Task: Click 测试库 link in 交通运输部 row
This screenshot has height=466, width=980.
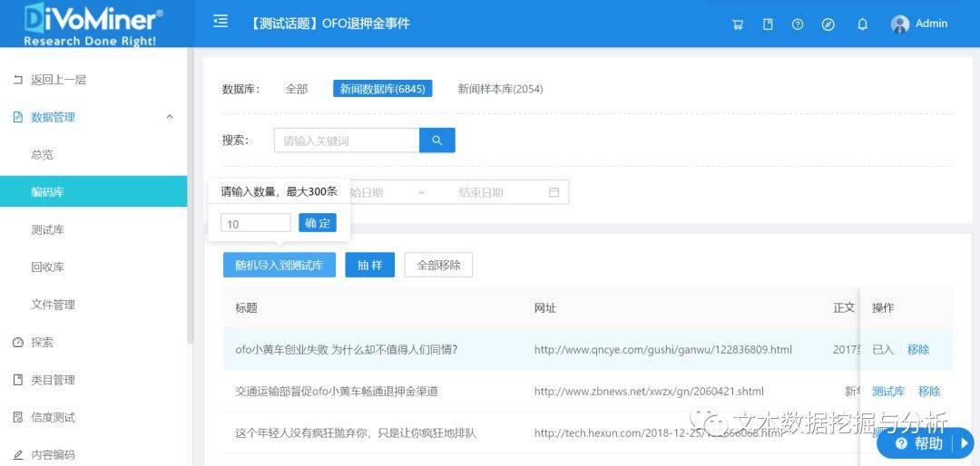Action: click(x=888, y=392)
